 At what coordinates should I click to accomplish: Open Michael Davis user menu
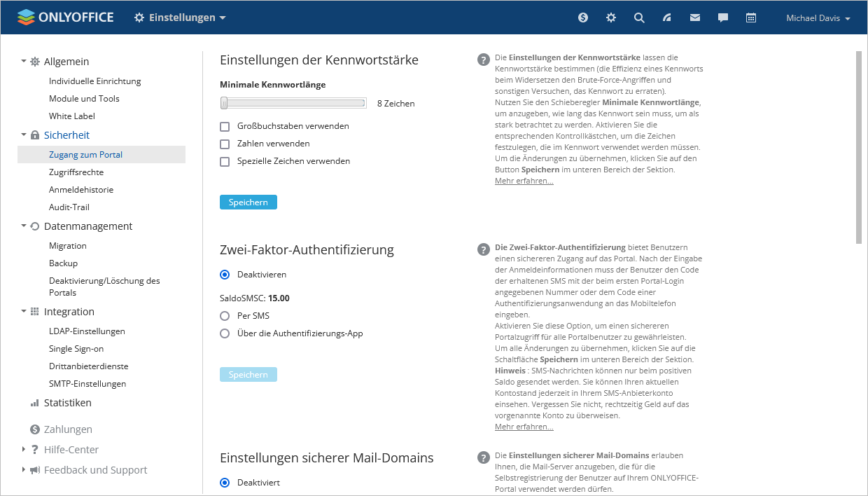coord(818,18)
